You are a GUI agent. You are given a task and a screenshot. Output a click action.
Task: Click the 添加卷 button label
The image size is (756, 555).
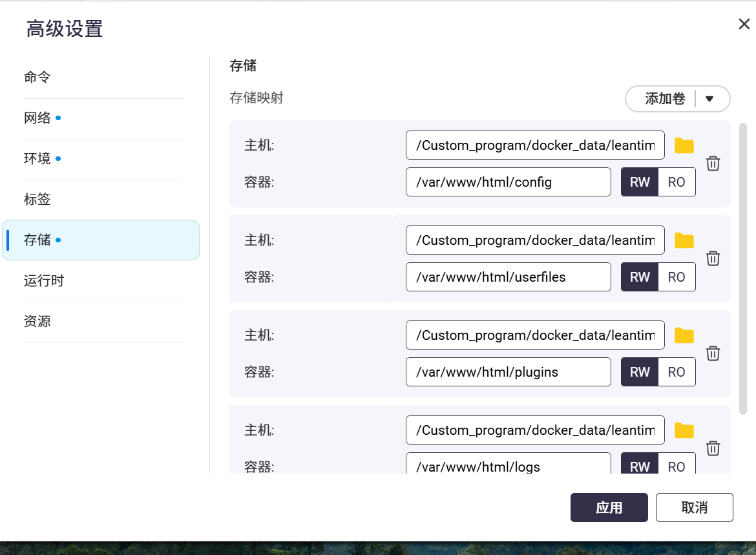(664, 99)
